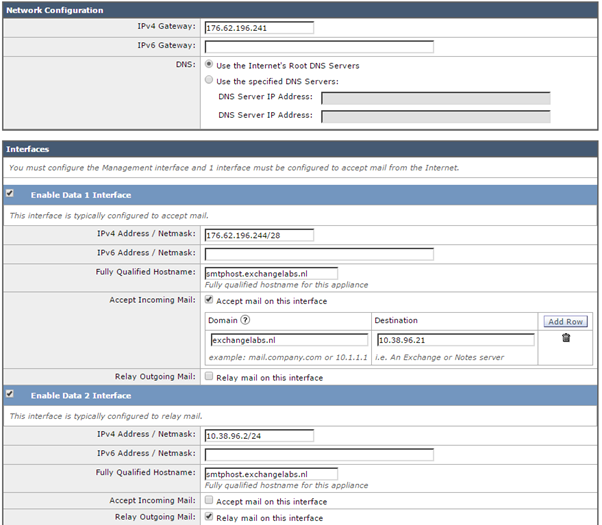The width and height of the screenshot is (602, 525).
Task: Focus the Data 2 IPv6 Address / Netmask field
Action: point(318,454)
